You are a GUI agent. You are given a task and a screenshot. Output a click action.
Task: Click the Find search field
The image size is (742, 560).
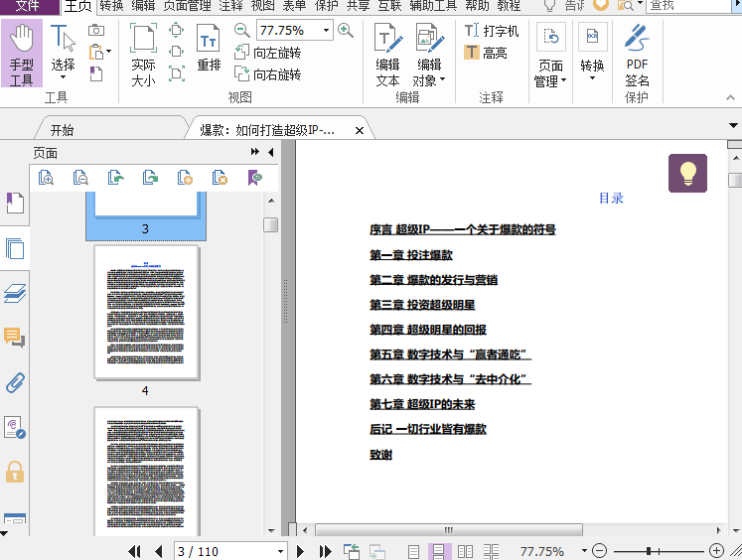[x=688, y=6]
